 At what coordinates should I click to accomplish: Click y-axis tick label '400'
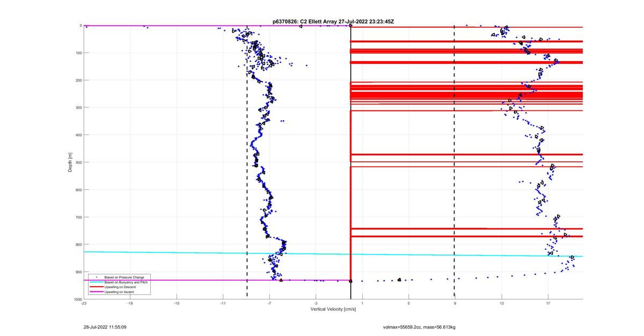click(78, 135)
